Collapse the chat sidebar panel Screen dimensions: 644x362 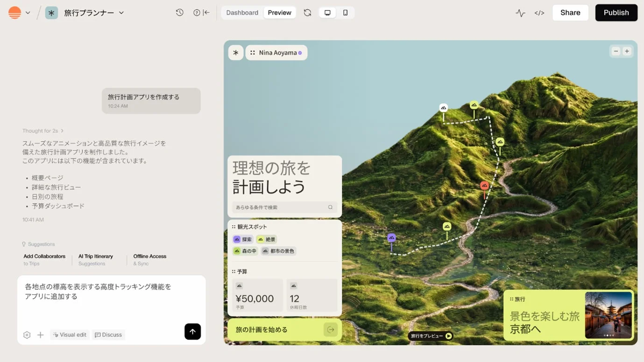(x=205, y=13)
